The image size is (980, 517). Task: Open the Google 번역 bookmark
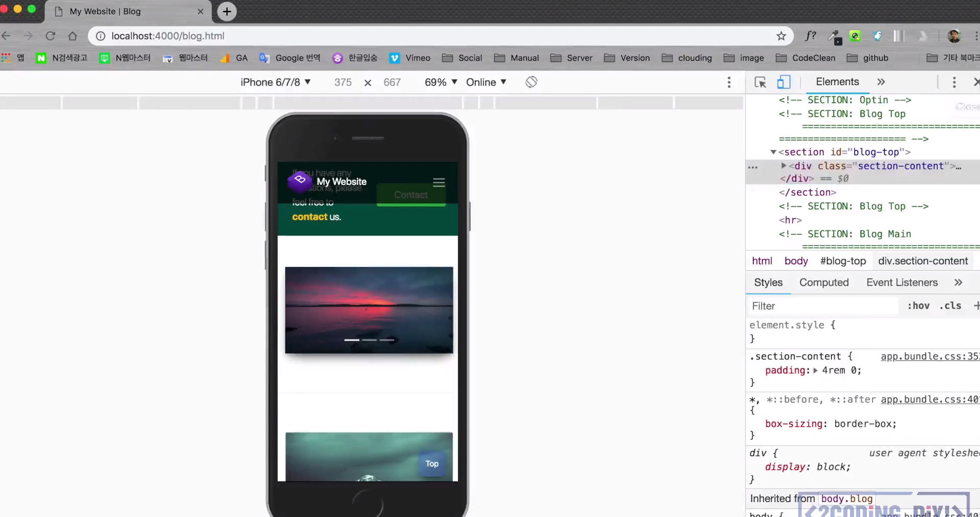click(x=290, y=58)
